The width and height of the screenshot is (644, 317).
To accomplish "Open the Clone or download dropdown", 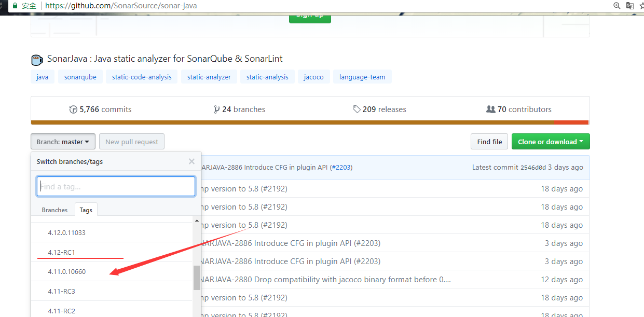I will click(551, 142).
